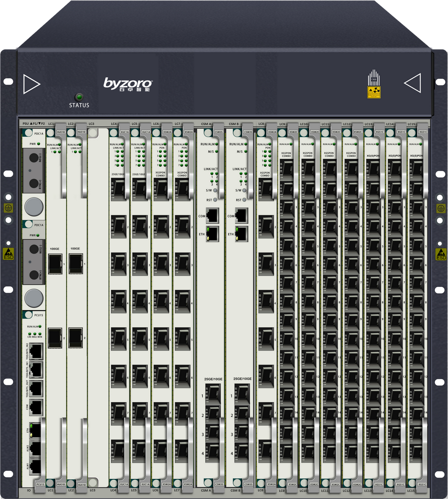Click the RUN/ALM LED on PCU1S board
Image resolution: width=448 pixels, height=499 pixels.
pos(40,326)
